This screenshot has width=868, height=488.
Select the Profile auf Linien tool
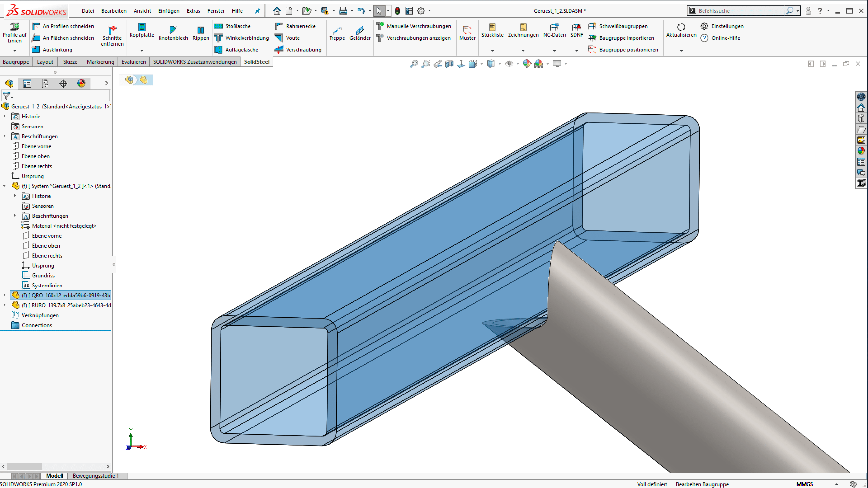click(14, 33)
